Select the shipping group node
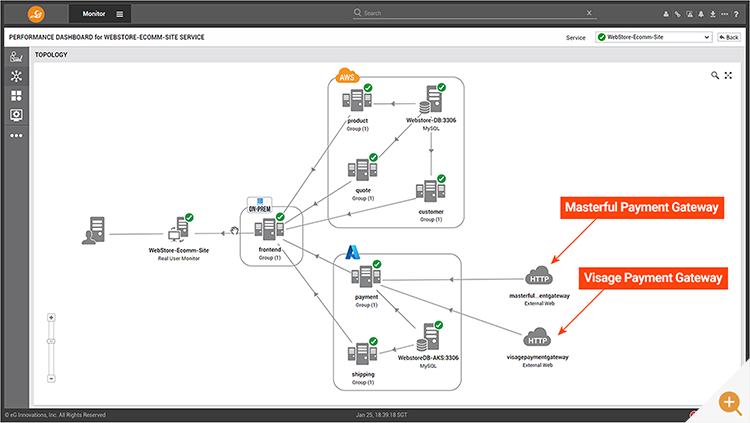Viewport: 750px width, 423px height. tap(363, 353)
